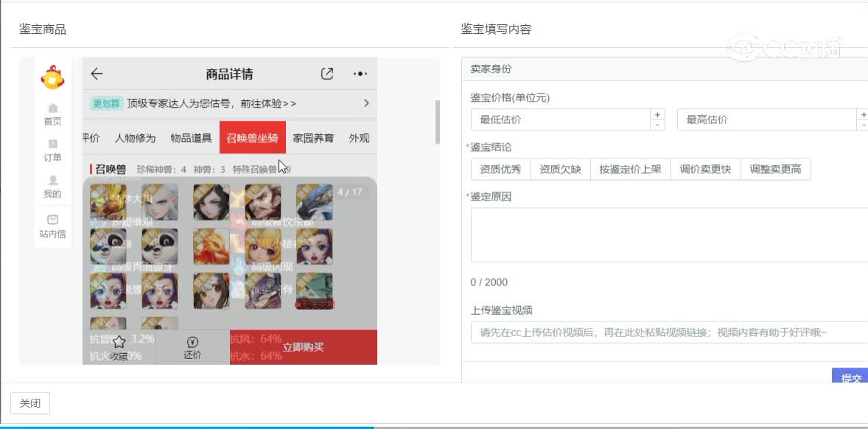Click the 鉴定原因 text area
This screenshot has height=429, width=868.
click(x=669, y=234)
